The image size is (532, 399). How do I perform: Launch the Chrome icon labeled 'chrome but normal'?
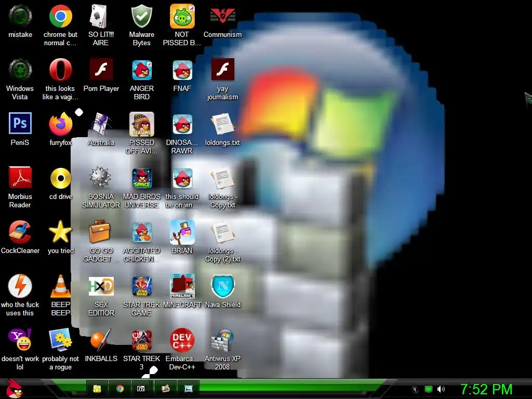(60, 16)
